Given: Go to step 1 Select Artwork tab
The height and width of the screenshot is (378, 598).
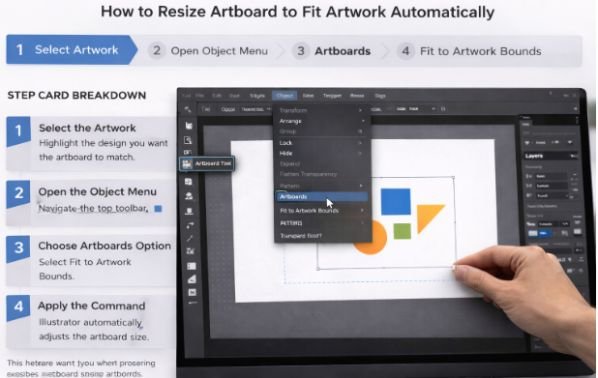Looking at the screenshot, I should (71, 50).
